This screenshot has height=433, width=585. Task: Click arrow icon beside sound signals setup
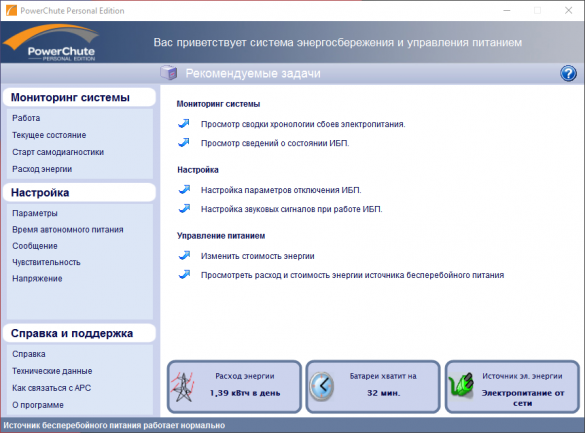184,208
